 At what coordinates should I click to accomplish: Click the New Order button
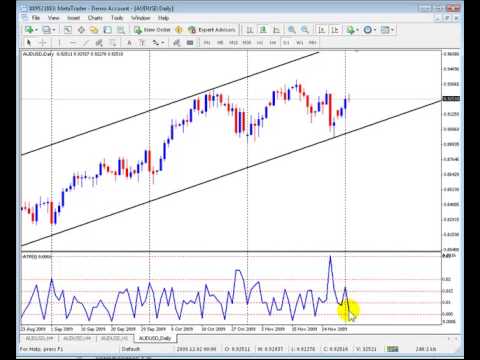pyautogui.click(x=152, y=30)
